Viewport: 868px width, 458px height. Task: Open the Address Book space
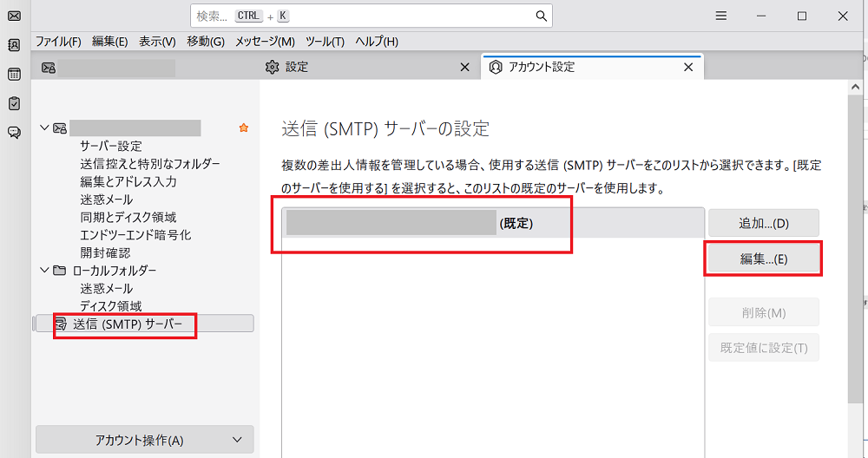[14, 45]
